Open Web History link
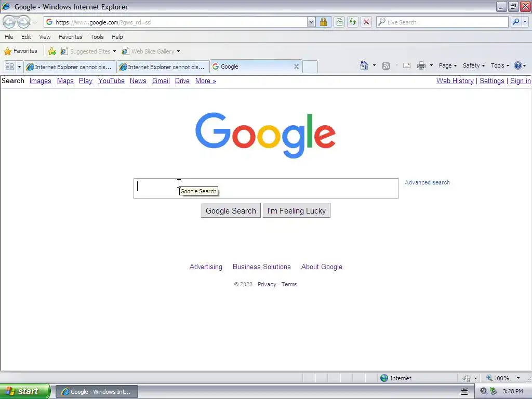 click(455, 81)
